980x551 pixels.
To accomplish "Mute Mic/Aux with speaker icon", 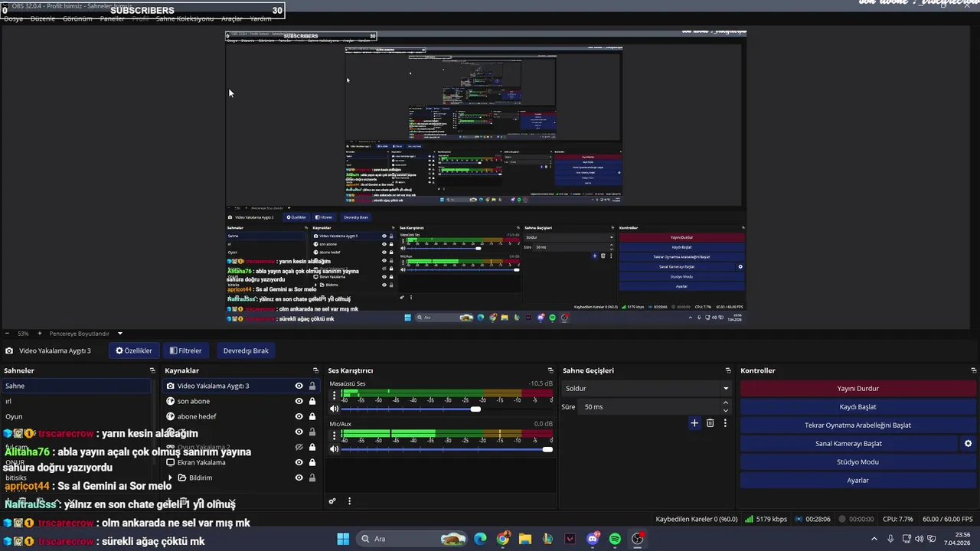I will 334,449.
